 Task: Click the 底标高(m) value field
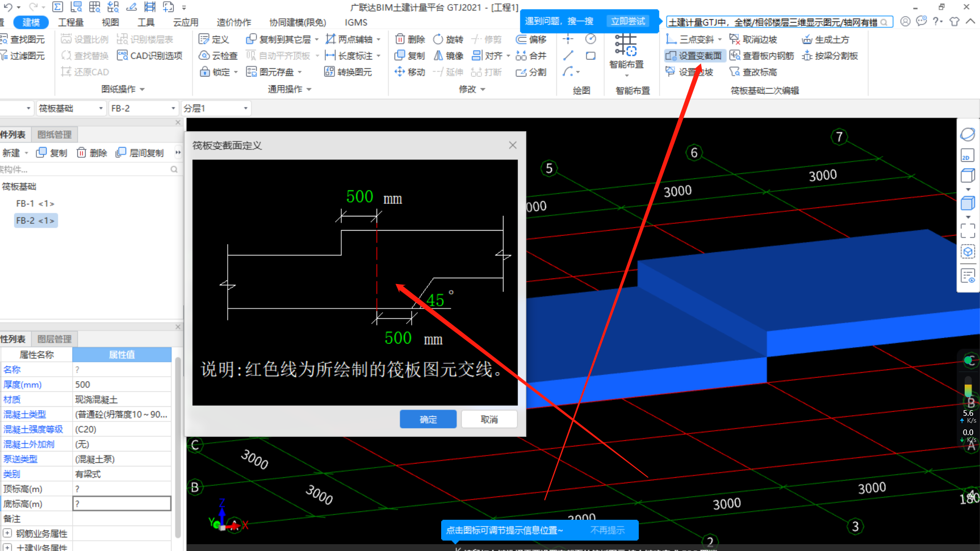(x=122, y=504)
